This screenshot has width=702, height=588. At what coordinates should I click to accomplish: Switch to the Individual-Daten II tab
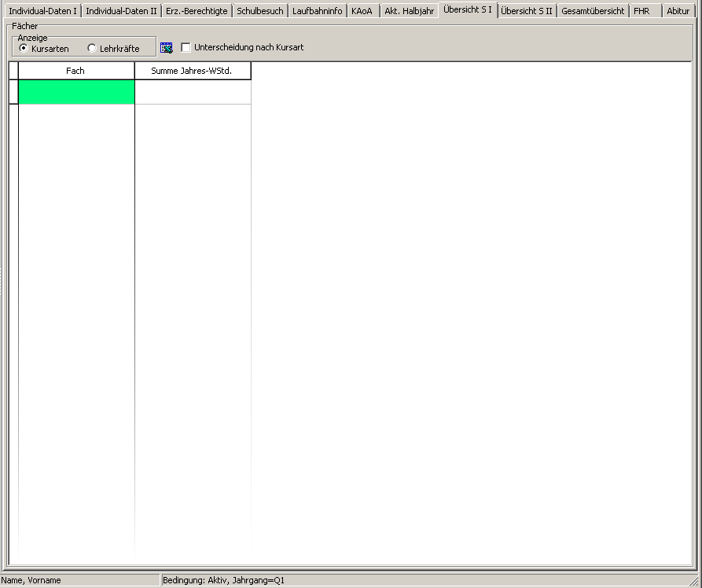click(x=121, y=11)
